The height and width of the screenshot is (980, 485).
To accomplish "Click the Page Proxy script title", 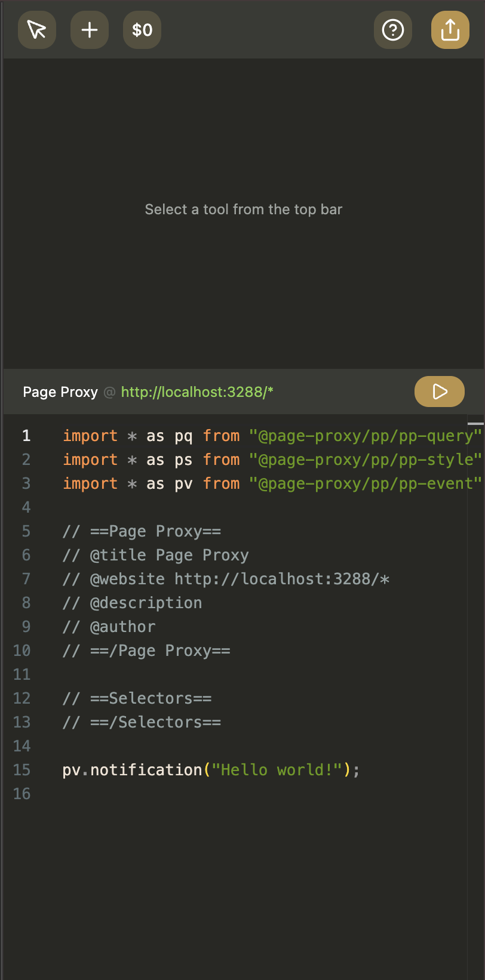I will click(60, 392).
